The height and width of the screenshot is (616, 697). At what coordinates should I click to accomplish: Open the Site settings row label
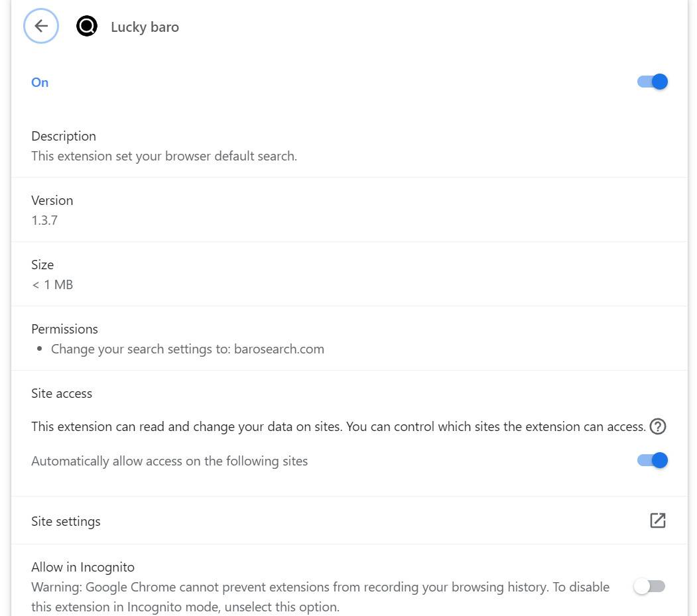tap(66, 521)
